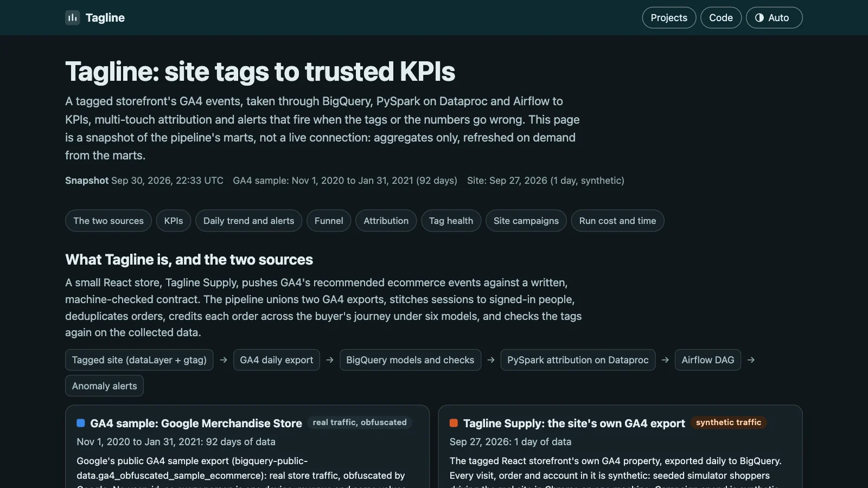868x488 pixels.
Task: Navigate to the Attribution section
Action: [x=386, y=221]
